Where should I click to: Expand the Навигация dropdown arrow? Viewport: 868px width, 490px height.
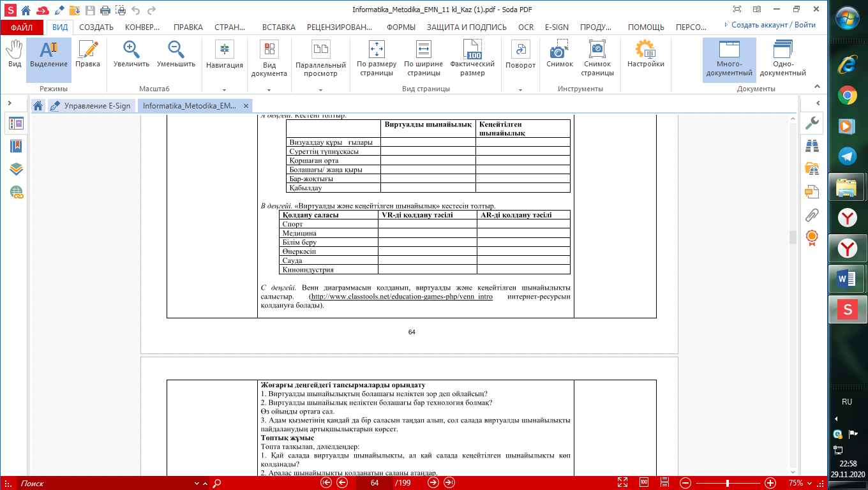[x=224, y=90]
